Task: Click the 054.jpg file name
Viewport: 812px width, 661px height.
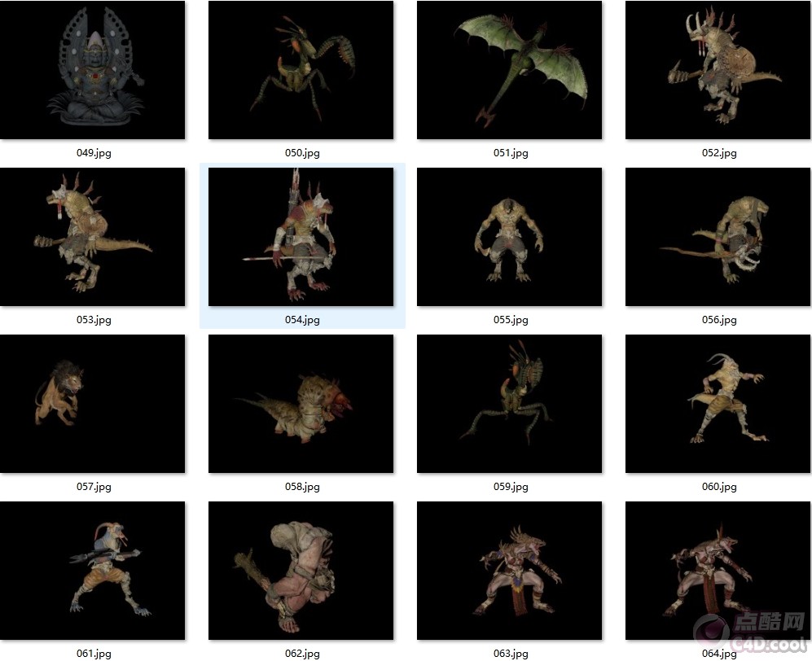Action: (302, 319)
